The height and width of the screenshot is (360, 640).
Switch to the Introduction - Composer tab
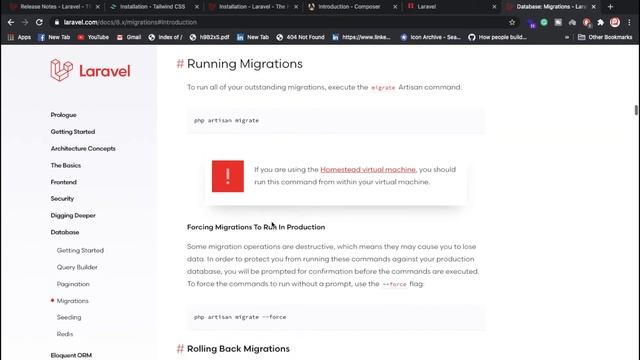click(x=349, y=7)
